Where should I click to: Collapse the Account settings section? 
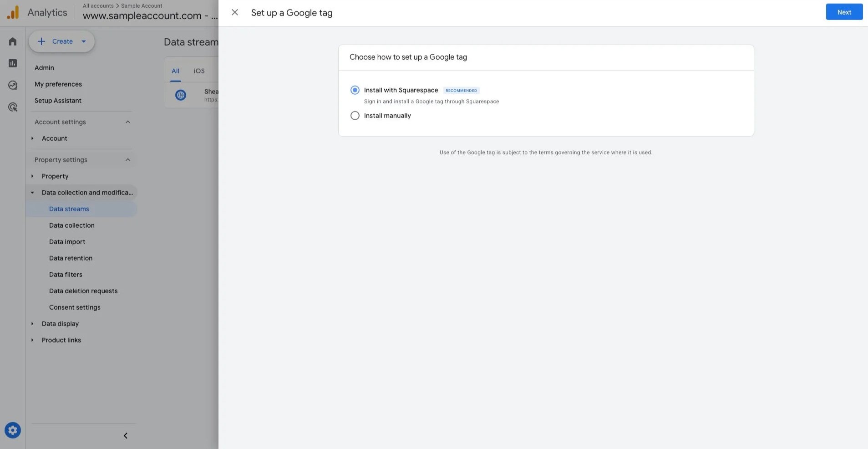pyautogui.click(x=128, y=122)
